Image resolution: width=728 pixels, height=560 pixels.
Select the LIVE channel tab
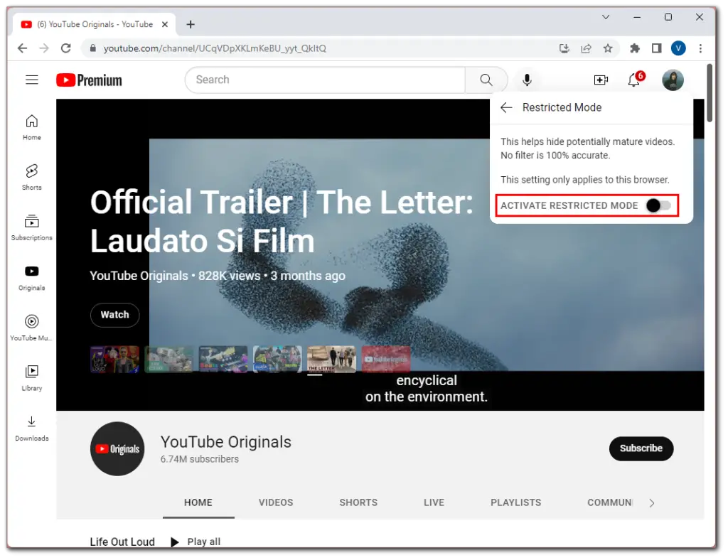(x=434, y=503)
